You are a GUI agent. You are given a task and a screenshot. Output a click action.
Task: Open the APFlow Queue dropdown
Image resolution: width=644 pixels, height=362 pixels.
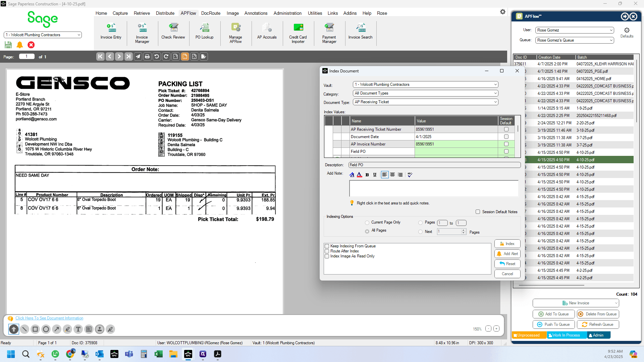click(x=611, y=40)
